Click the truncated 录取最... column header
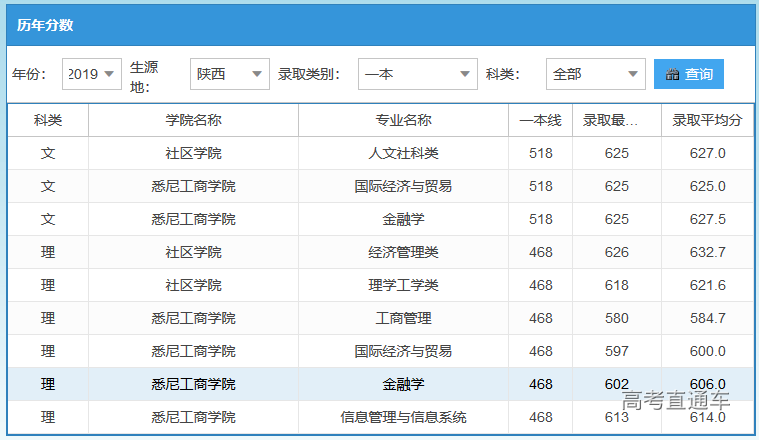Image resolution: width=759 pixels, height=440 pixels. tap(616, 120)
